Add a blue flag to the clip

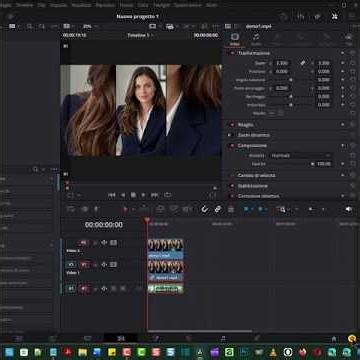pos(247,209)
